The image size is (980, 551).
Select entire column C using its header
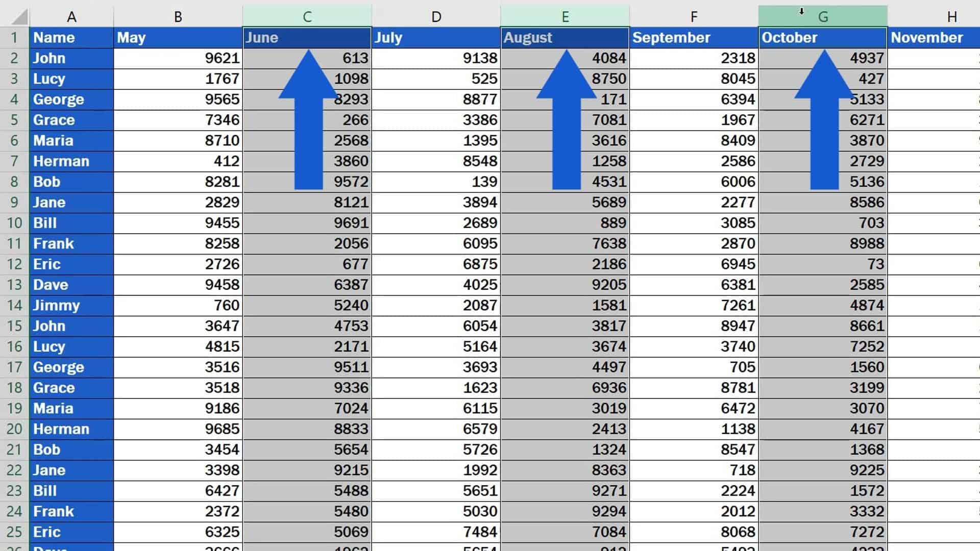pyautogui.click(x=306, y=16)
